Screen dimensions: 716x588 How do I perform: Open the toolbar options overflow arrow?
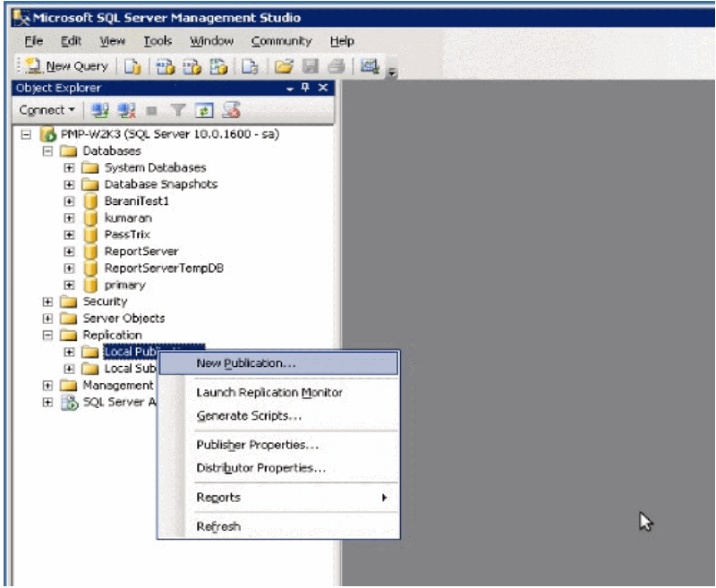(x=392, y=72)
